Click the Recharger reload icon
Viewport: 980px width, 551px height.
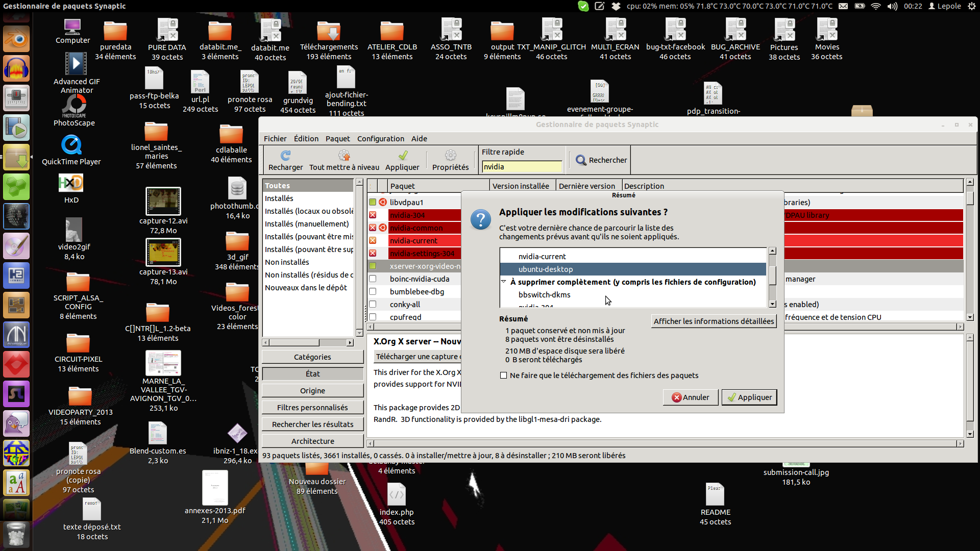click(285, 155)
